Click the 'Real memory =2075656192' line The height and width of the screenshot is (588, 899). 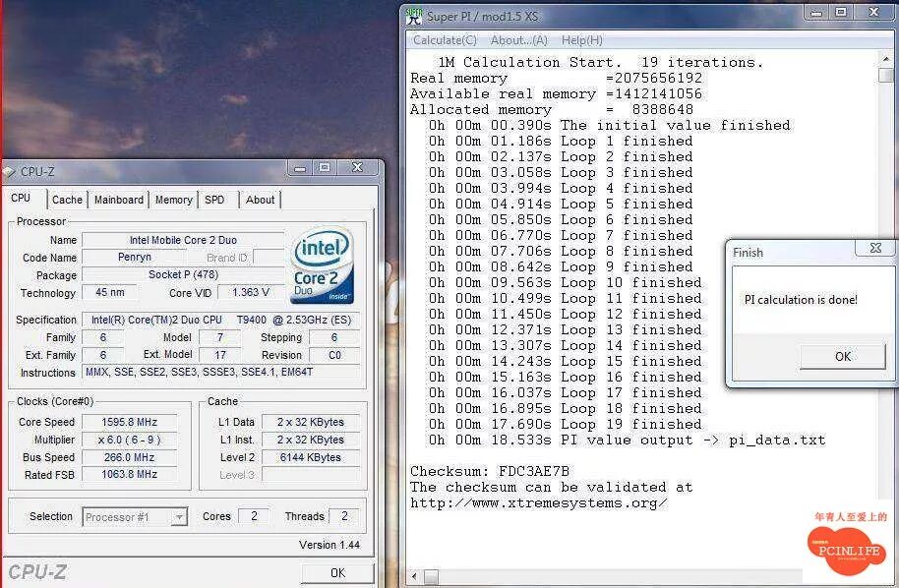point(556,78)
